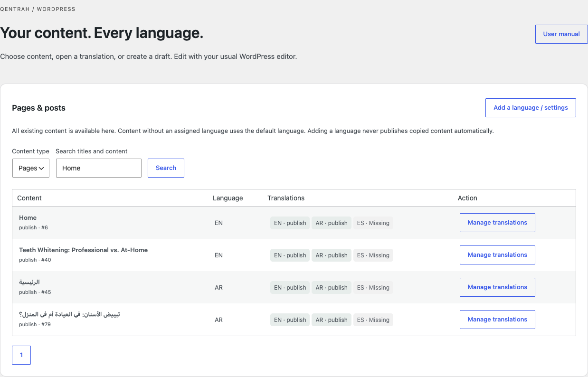Screen dimensions: 588x377
Task: Focus the search titles and content field
Action: (99, 168)
